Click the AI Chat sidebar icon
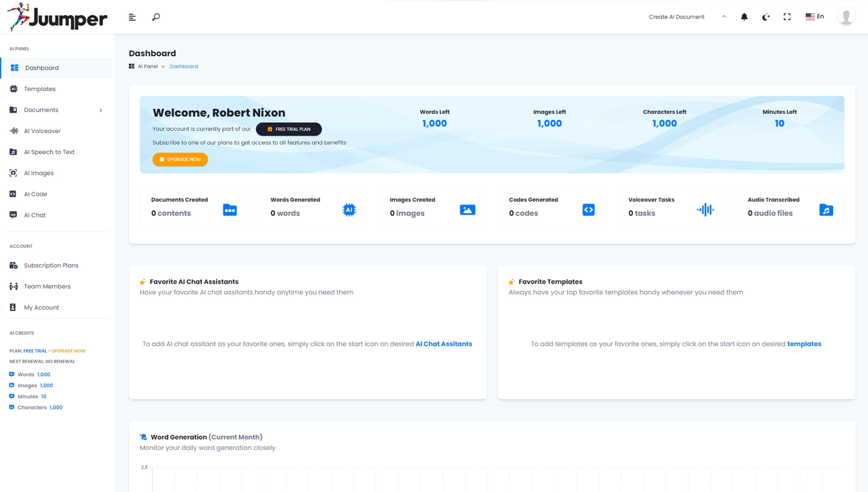The height and width of the screenshot is (492, 868). pos(13,216)
